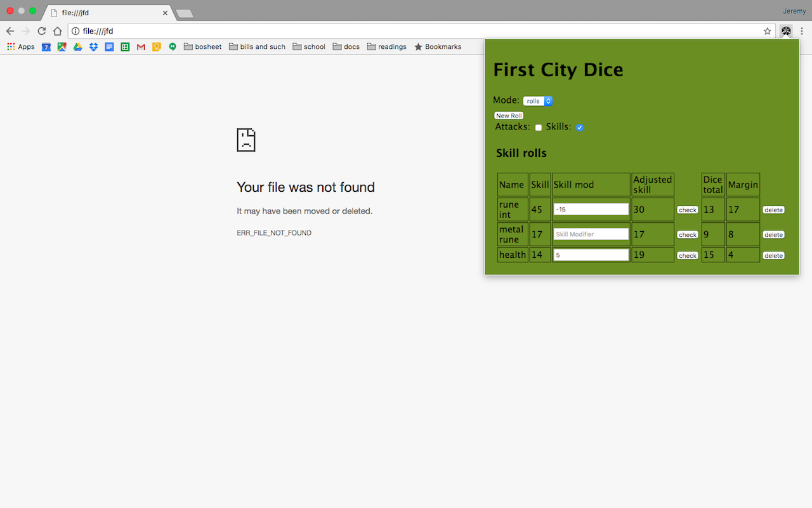Click the adjusted skill 30 cell
The width and height of the screenshot is (812, 508).
click(653, 210)
